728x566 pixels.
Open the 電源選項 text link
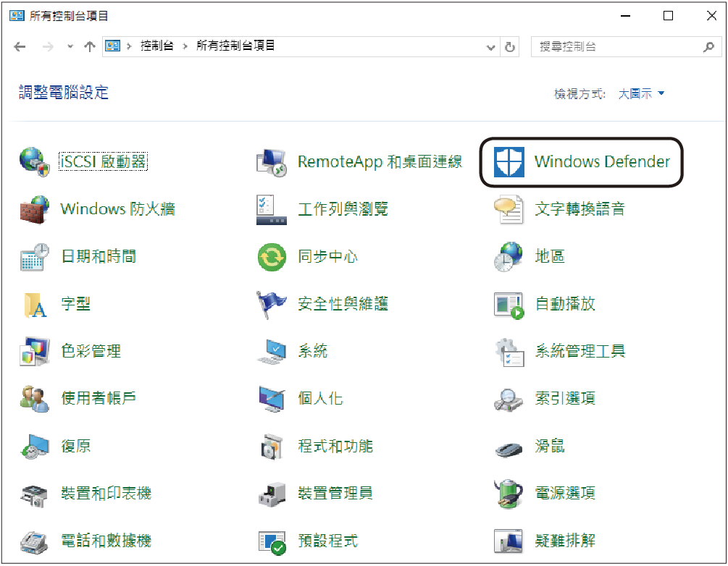point(565,494)
